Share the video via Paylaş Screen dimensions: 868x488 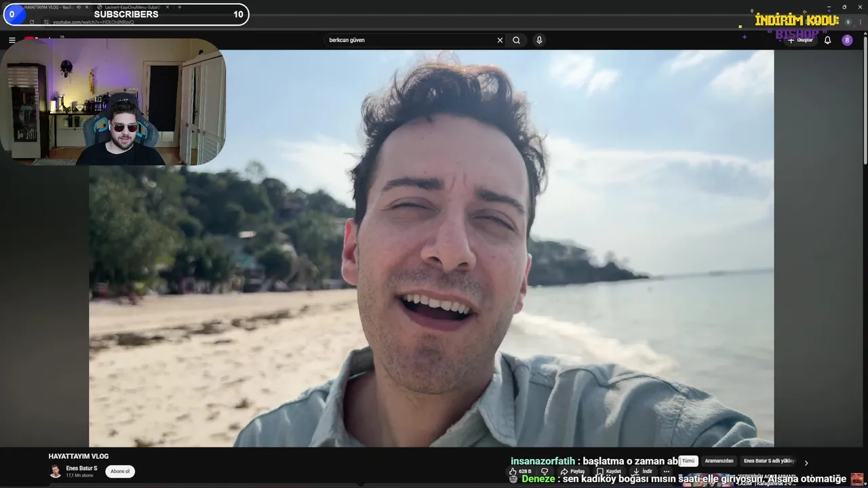pyautogui.click(x=572, y=471)
